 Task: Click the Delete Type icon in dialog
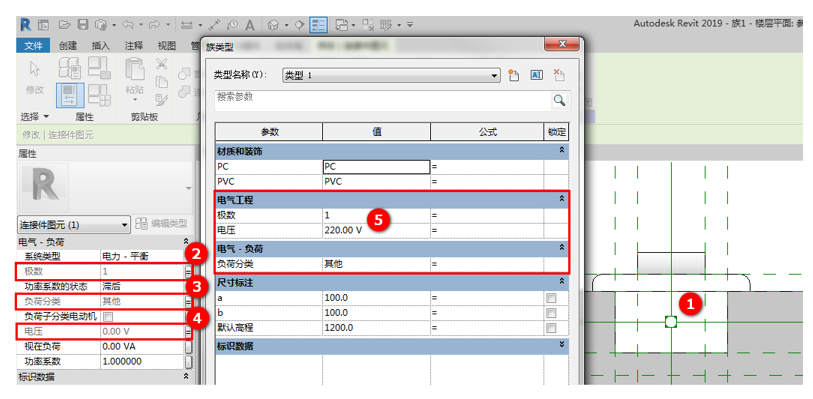(x=558, y=75)
